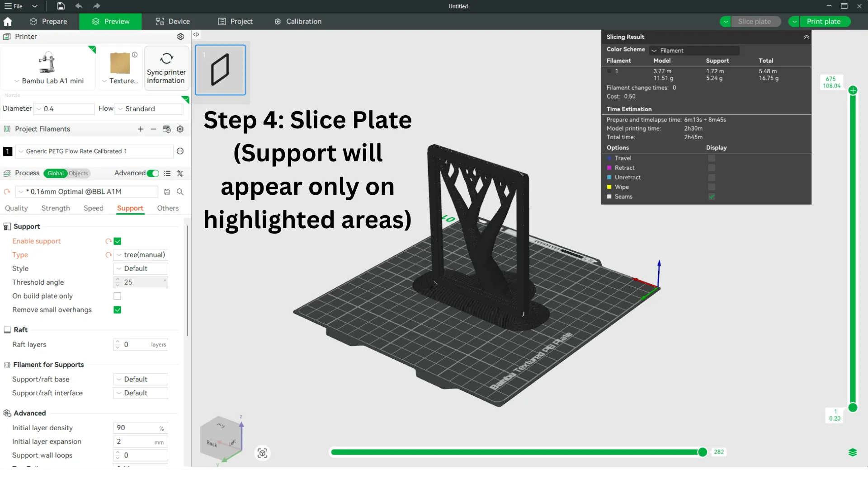This screenshot has height=488, width=868.
Task: Collapse the left sidebar arrow icon
Action: (x=196, y=34)
